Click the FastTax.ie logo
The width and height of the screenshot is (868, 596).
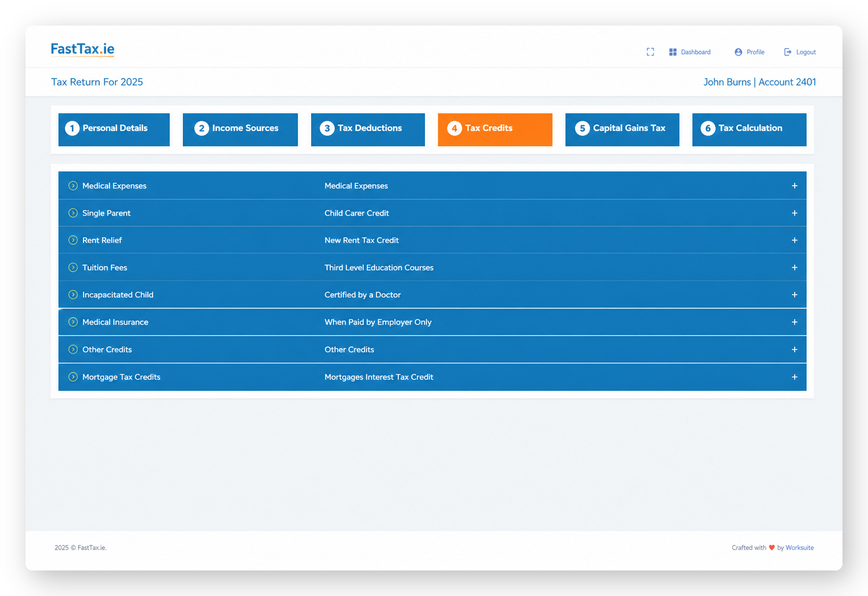click(x=82, y=49)
